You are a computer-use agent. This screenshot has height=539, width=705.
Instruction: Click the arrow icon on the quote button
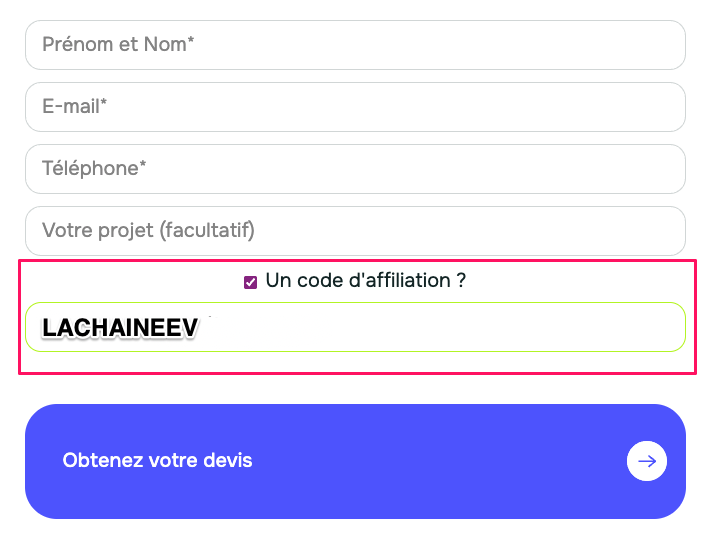coord(647,461)
